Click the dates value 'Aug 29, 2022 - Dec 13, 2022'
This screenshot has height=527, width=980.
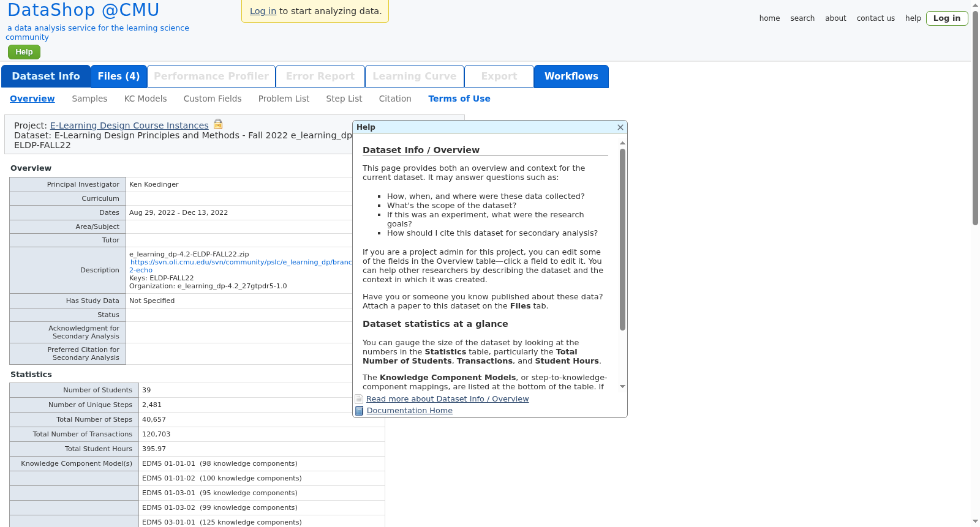(178, 212)
